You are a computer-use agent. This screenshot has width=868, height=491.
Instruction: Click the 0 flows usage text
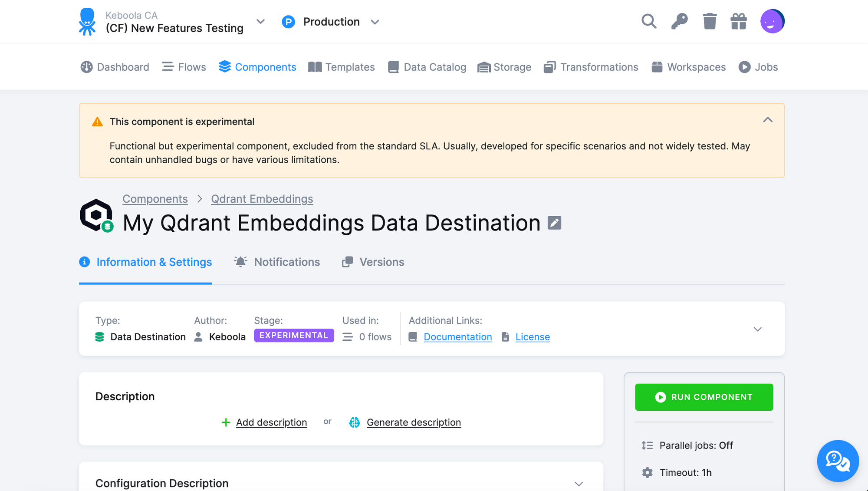tap(375, 337)
